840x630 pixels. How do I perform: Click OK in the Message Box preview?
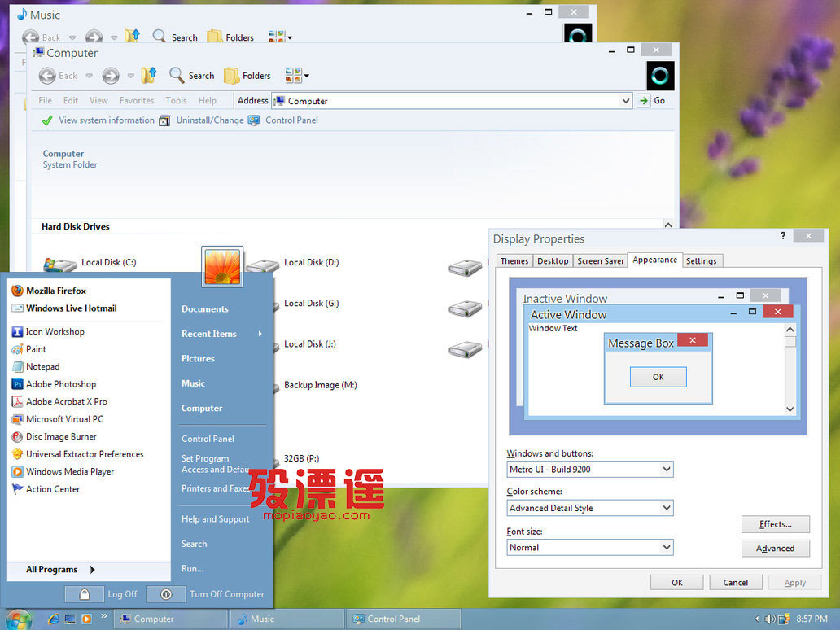pos(658,377)
